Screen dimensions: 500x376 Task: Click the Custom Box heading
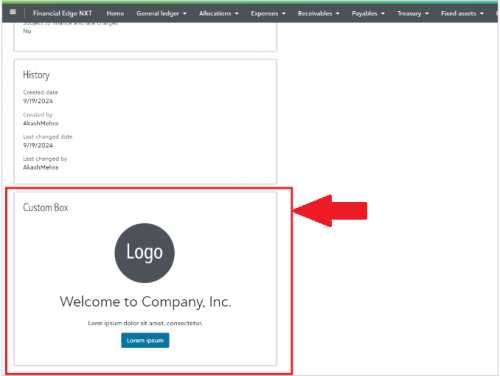tap(45, 207)
